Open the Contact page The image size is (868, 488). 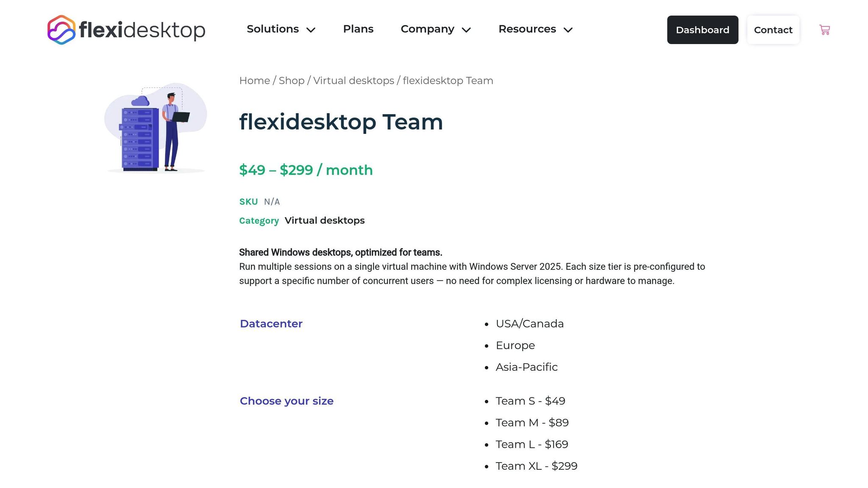click(773, 30)
